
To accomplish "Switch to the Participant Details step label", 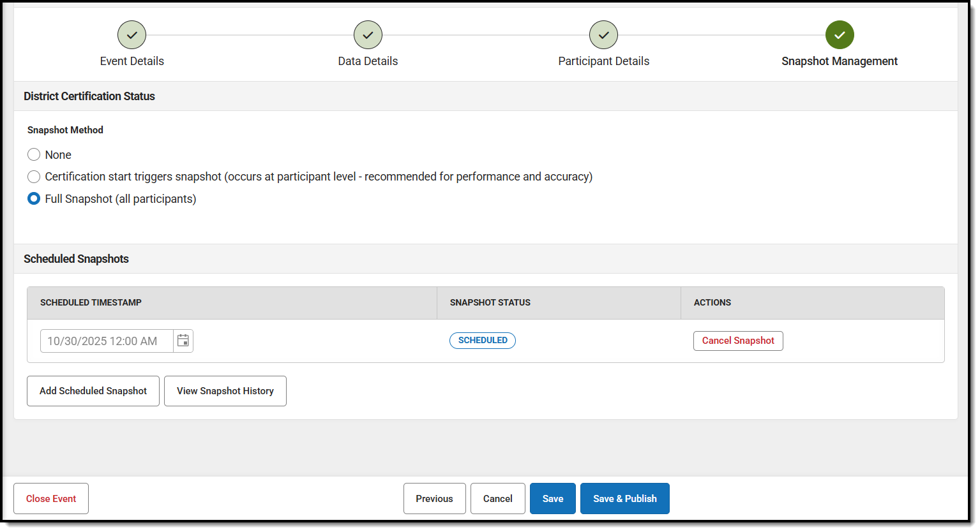I will (603, 61).
